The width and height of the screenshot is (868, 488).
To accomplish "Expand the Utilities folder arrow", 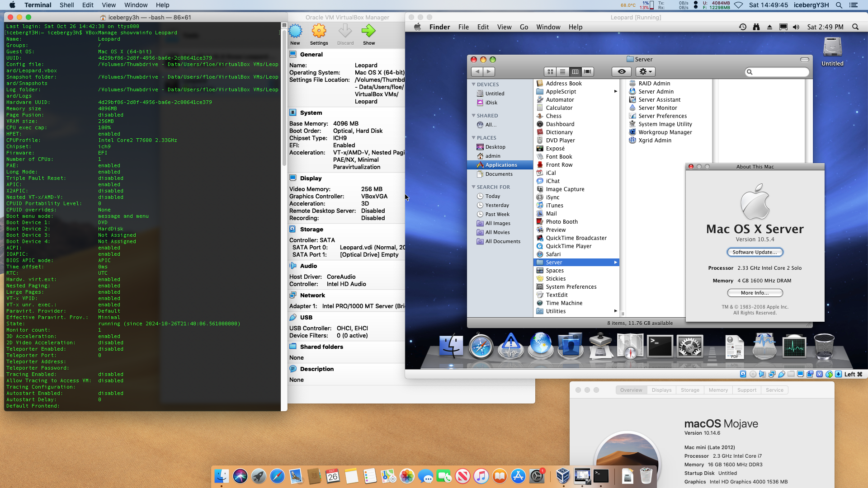I will (x=615, y=311).
